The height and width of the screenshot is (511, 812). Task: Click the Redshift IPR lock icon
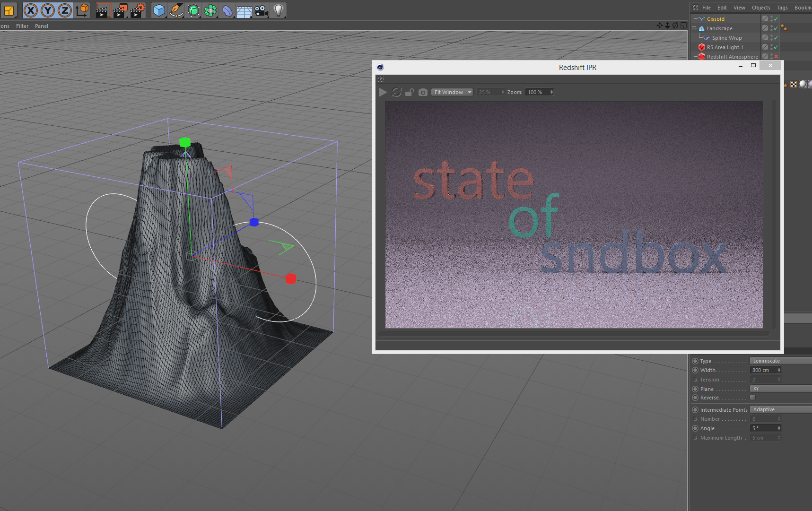pos(410,92)
